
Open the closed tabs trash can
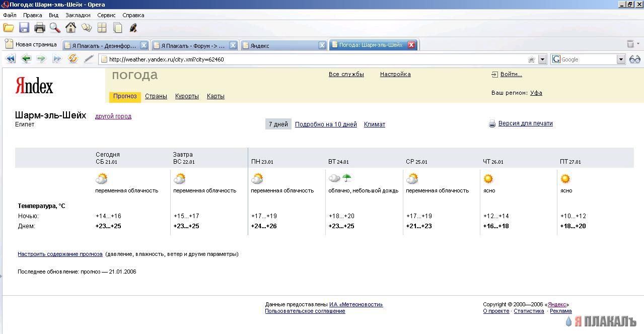pos(630,44)
